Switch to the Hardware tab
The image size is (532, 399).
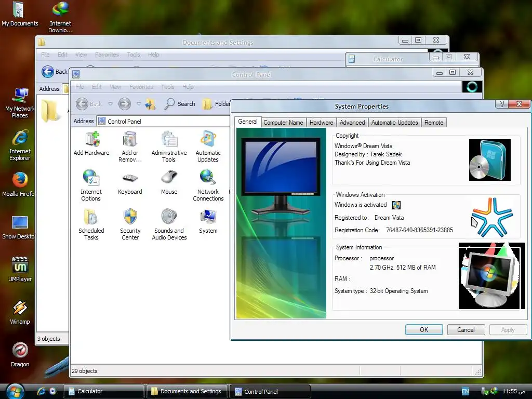(x=321, y=123)
